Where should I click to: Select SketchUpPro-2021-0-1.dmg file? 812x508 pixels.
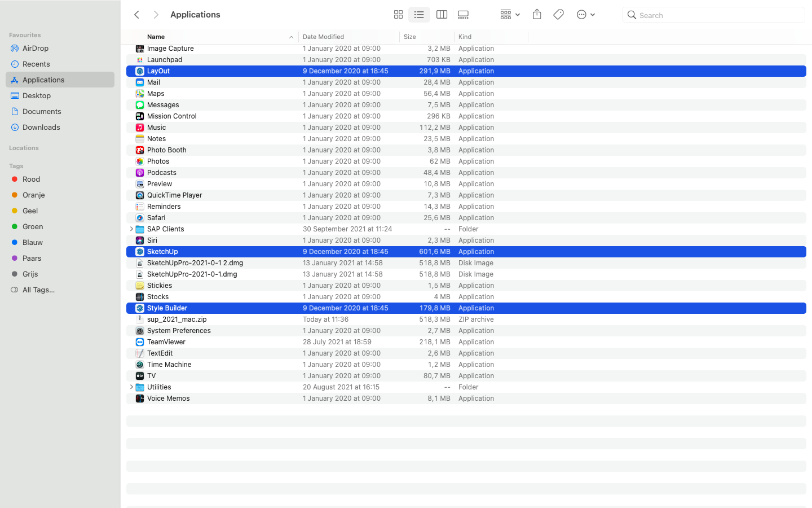(466, 274)
